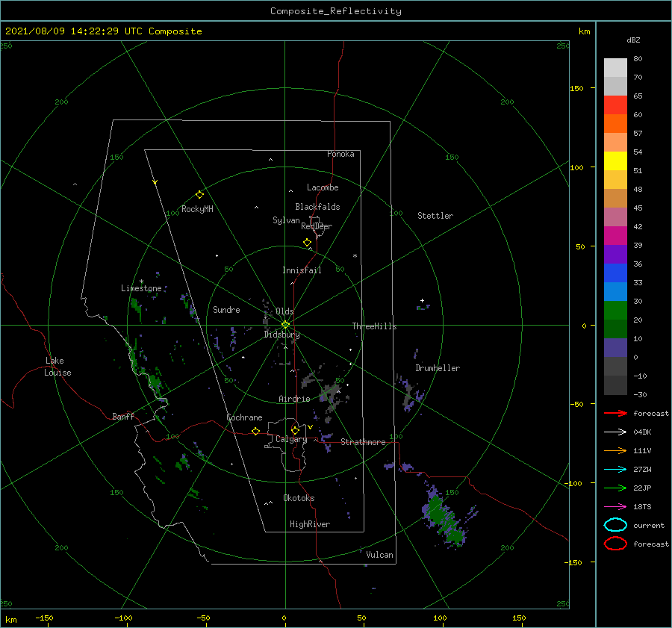The image size is (672, 628).
Task: Click the RockyMH label
Action: coord(197,209)
